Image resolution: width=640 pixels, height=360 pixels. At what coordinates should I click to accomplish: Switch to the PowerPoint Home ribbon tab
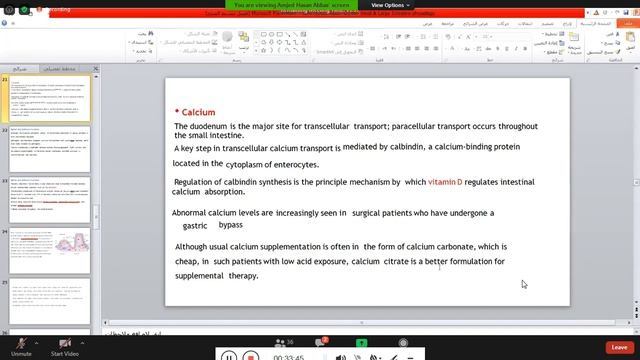(x=596, y=24)
